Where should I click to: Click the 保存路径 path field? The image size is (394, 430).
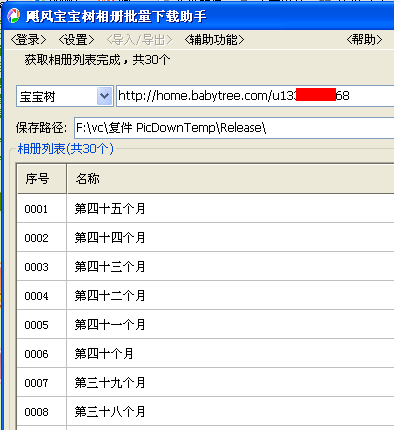[x=234, y=128]
